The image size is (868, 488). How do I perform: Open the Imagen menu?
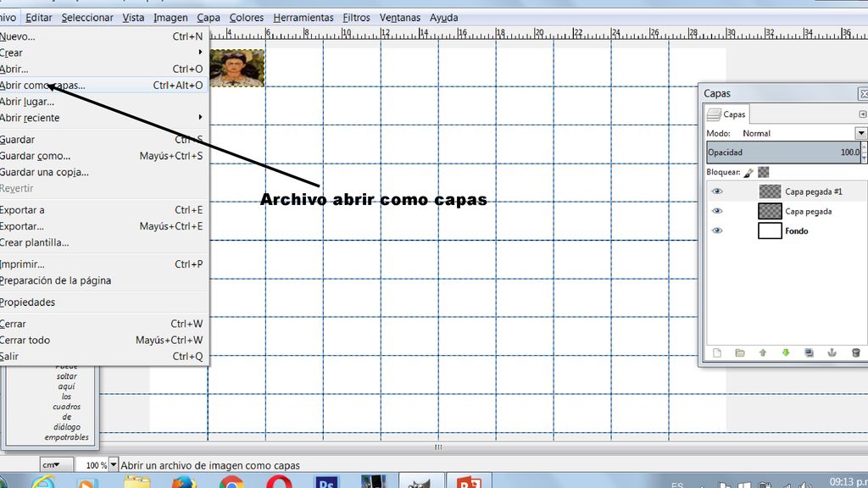170,18
